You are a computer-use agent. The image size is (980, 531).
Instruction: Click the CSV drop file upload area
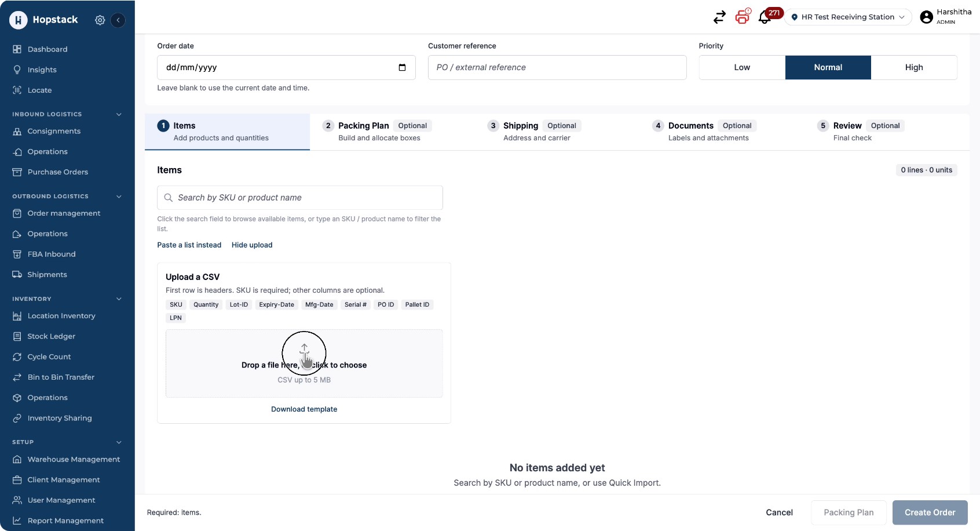pyautogui.click(x=304, y=363)
